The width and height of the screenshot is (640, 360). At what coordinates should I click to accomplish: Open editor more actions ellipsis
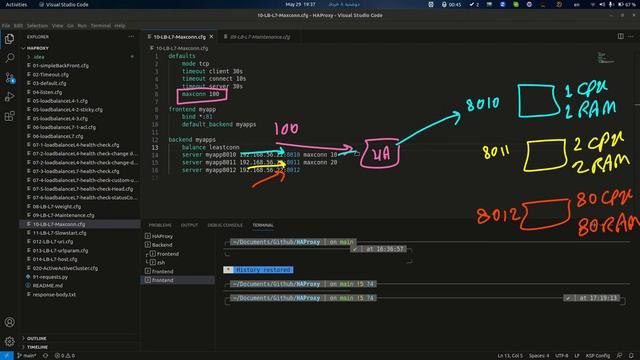631,36
